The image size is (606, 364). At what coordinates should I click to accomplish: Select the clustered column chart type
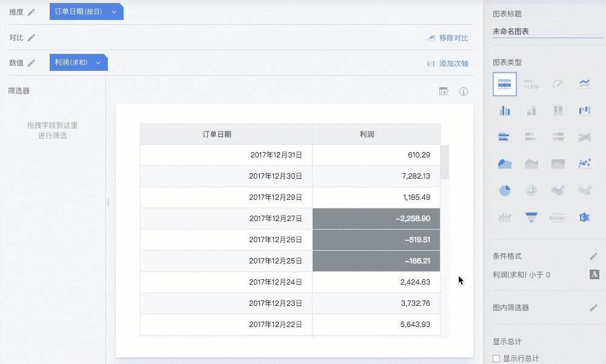(504, 110)
